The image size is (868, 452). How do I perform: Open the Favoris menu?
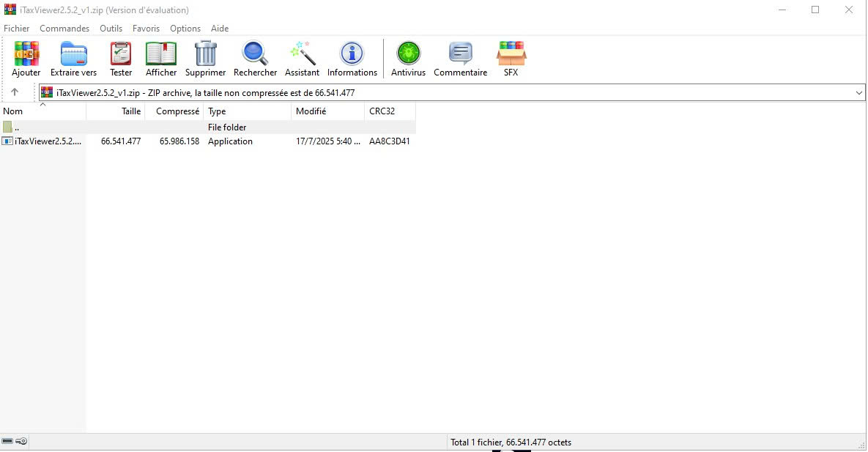[x=146, y=29]
